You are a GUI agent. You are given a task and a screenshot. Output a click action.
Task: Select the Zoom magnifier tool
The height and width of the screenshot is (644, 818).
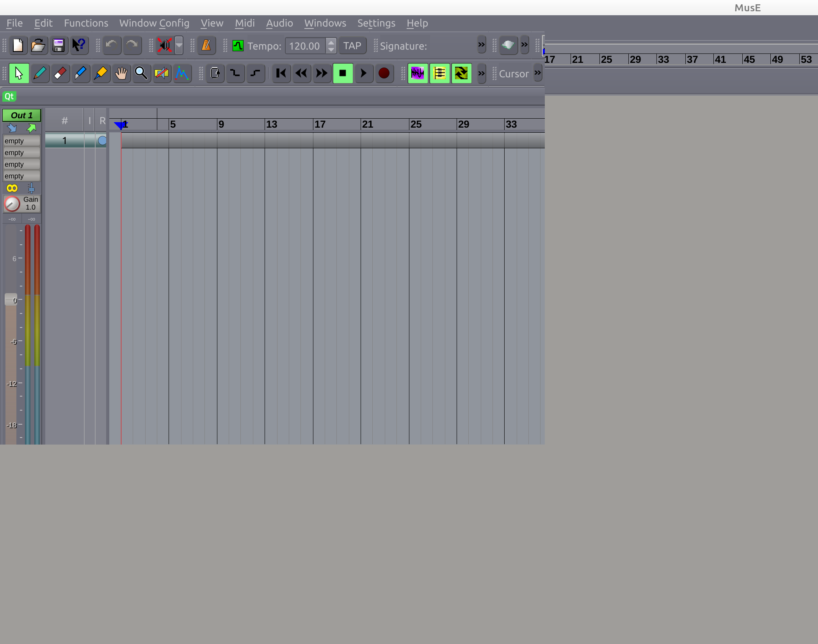(141, 73)
